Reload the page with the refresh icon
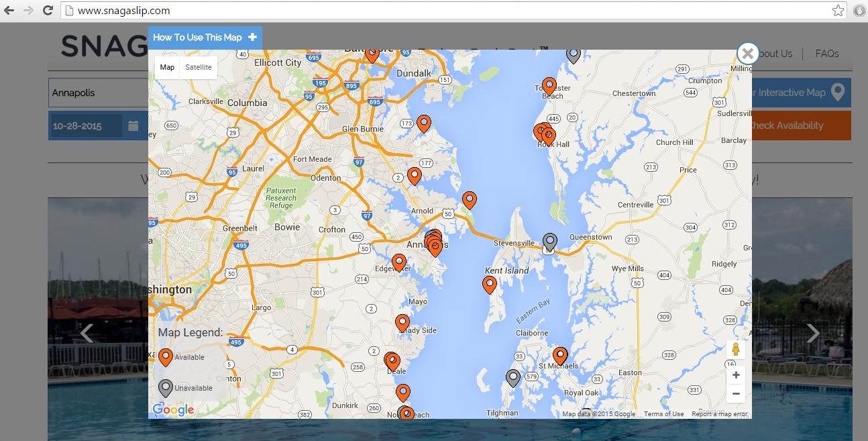This screenshot has height=441, width=868. tap(48, 11)
